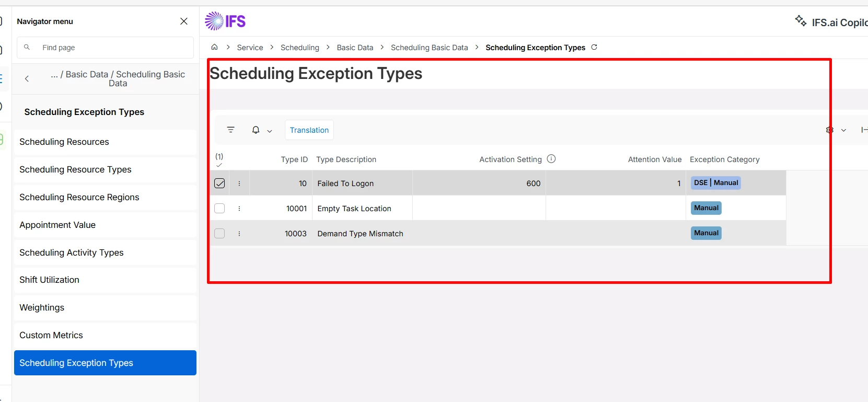Close the Navigator menu

[184, 21]
